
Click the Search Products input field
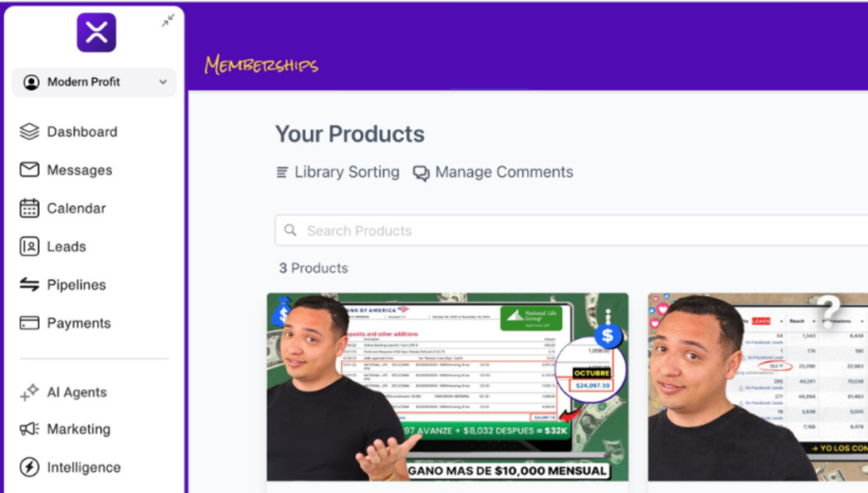pos(571,230)
